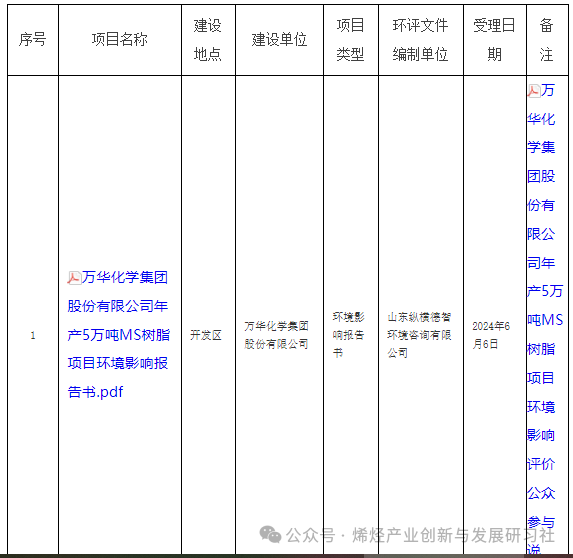573x558 pixels.
Task: Select the 建设地点 column header
Action: [x=208, y=39]
